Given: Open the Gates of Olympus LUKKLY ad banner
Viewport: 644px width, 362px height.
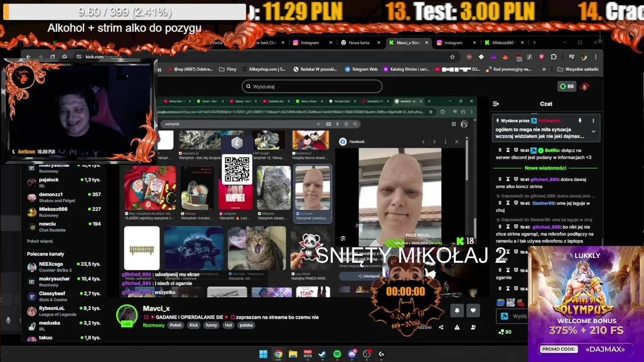Looking at the screenshot, I should coord(586,304).
